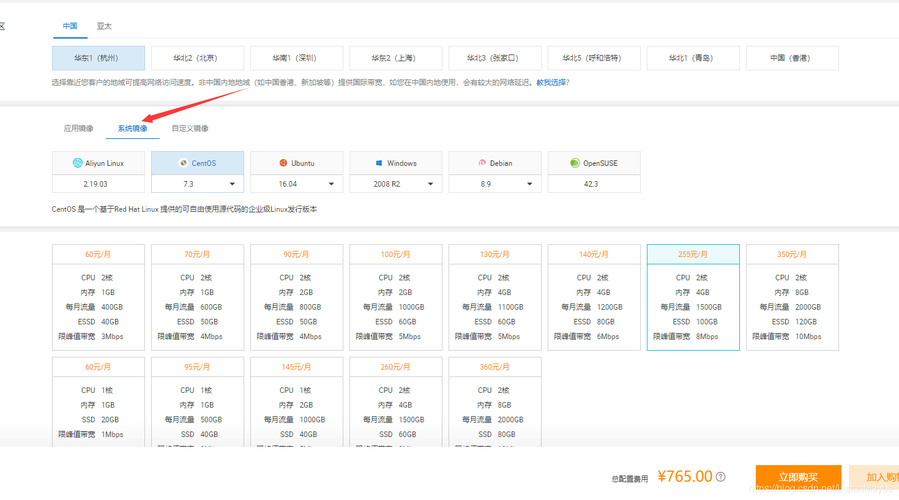Open the 应用镜像 tab

coord(79,128)
